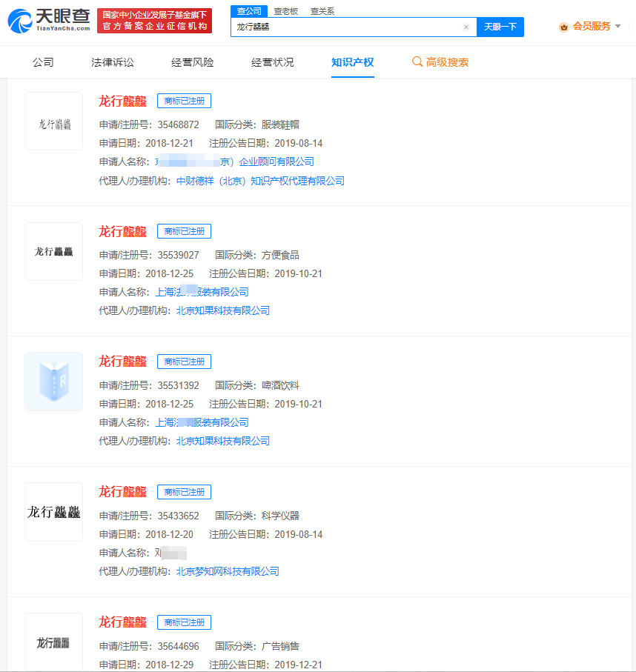
Task: Expand the 会员服务 dropdown arrow
Action: click(618, 26)
